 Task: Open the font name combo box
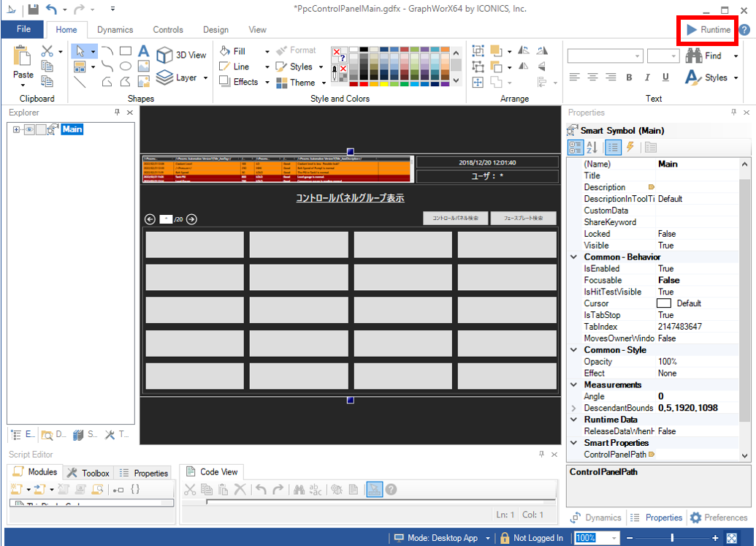point(605,56)
